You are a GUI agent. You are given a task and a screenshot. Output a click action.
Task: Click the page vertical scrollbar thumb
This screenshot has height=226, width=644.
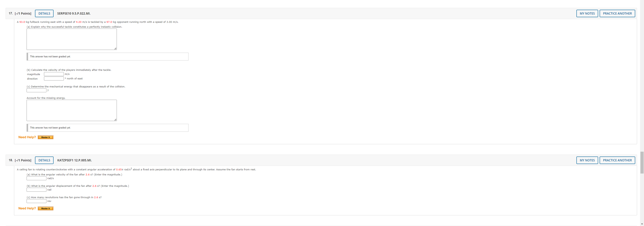pos(642,162)
